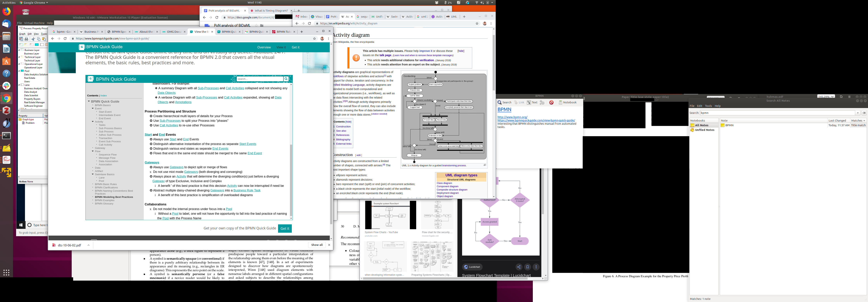
Task: Click the red delete note icon
Action: point(551,102)
